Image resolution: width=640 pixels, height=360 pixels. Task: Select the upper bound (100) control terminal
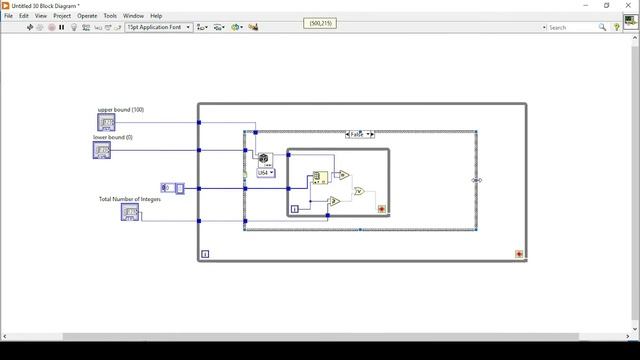[106, 122]
